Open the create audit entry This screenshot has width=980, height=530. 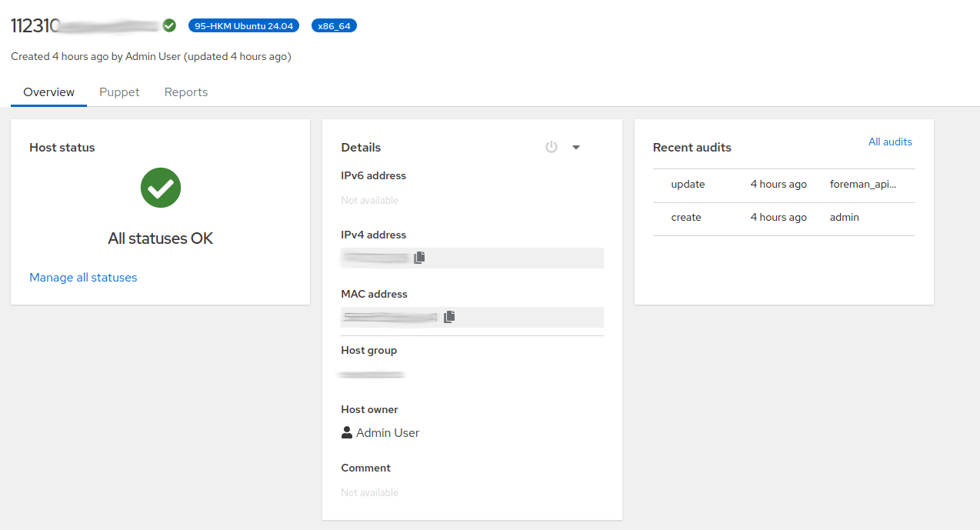point(686,218)
